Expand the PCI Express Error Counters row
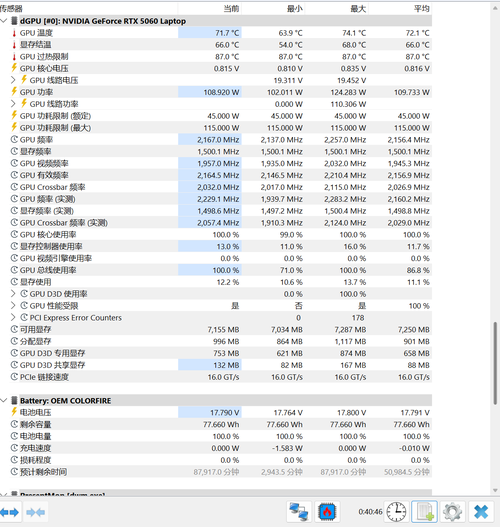This screenshot has height=527, width=500. click(13, 317)
